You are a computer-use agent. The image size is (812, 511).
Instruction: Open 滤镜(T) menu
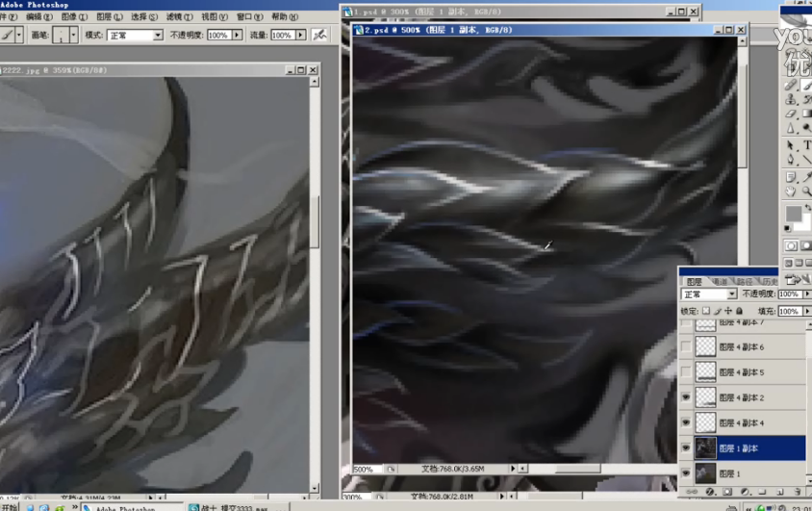click(179, 16)
